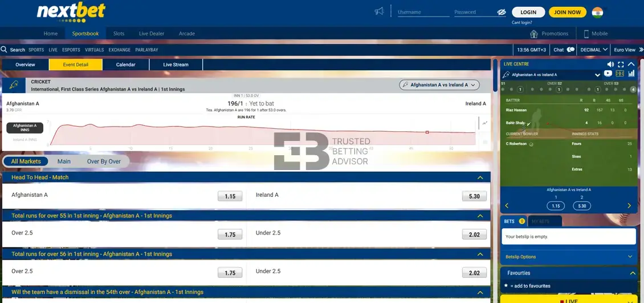Click the Promotions gift icon

(534, 34)
